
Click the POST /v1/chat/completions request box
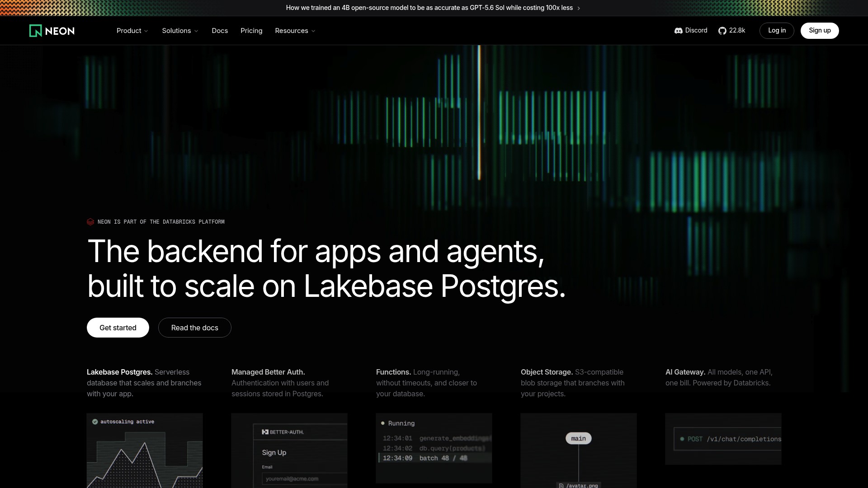727,439
